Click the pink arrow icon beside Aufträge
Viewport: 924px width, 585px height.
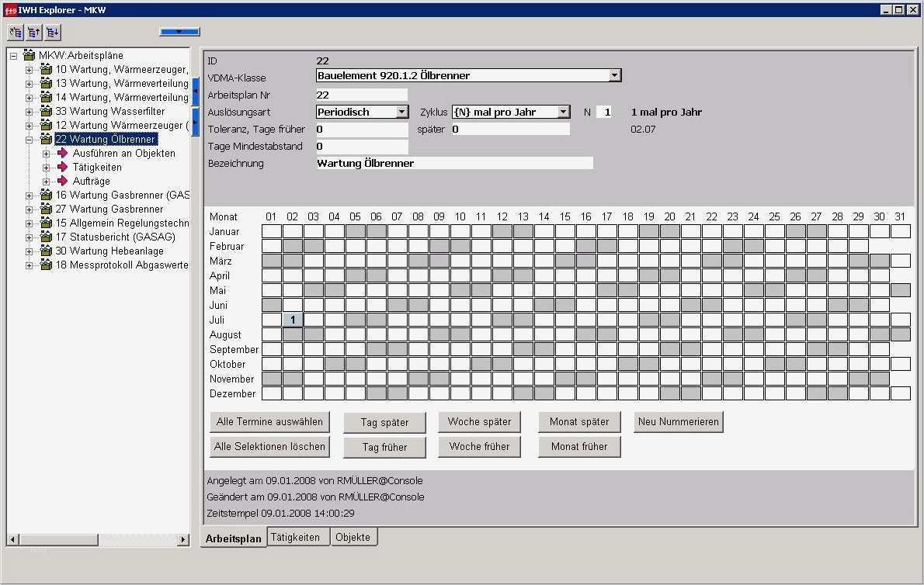[x=63, y=182]
